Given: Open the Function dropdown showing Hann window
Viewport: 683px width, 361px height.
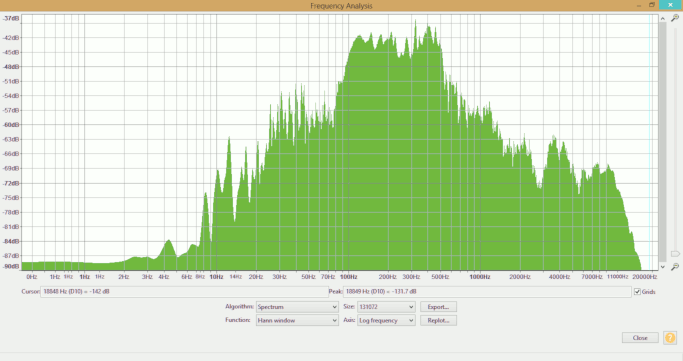Looking at the screenshot, I should click(x=297, y=321).
